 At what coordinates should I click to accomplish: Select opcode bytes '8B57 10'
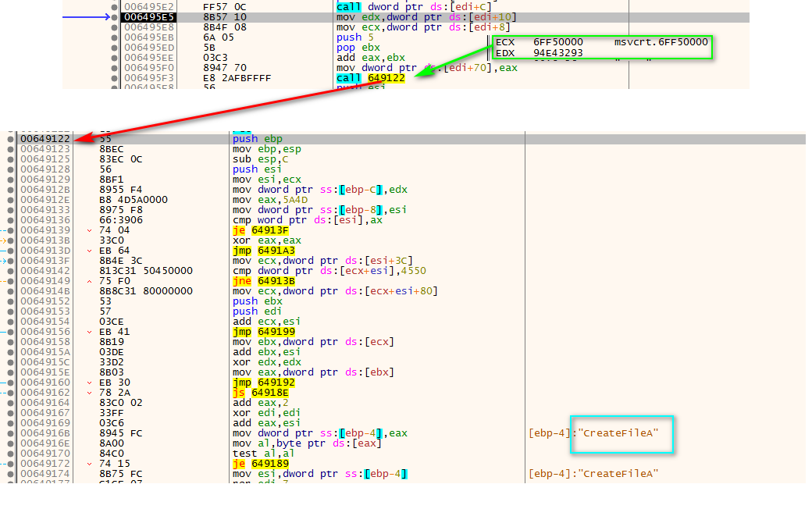(x=224, y=17)
